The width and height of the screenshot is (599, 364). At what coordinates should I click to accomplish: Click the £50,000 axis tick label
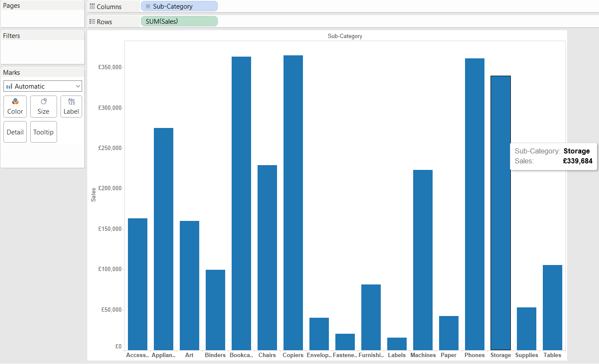112,310
